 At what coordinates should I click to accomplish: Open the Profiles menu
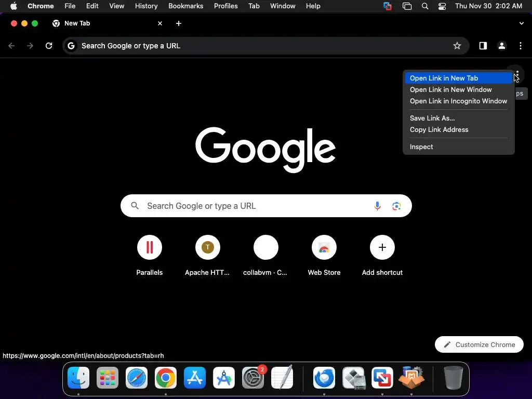pyautogui.click(x=225, y=6)
